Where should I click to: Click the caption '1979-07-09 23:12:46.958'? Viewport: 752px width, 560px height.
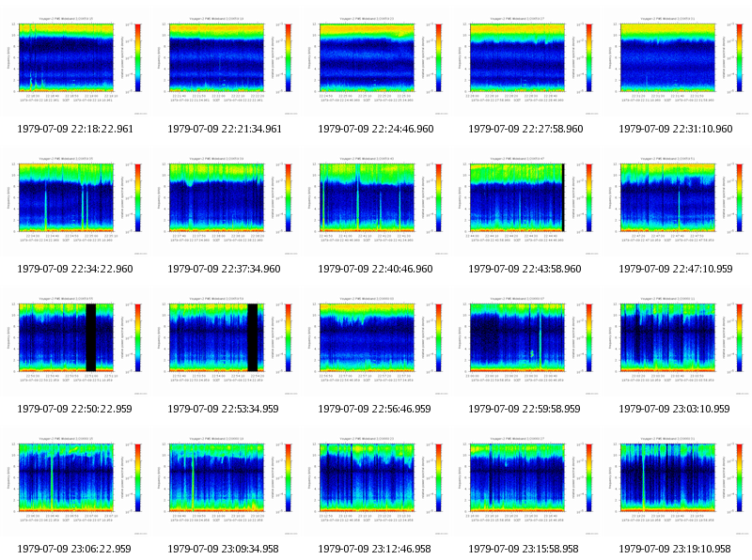374,549
